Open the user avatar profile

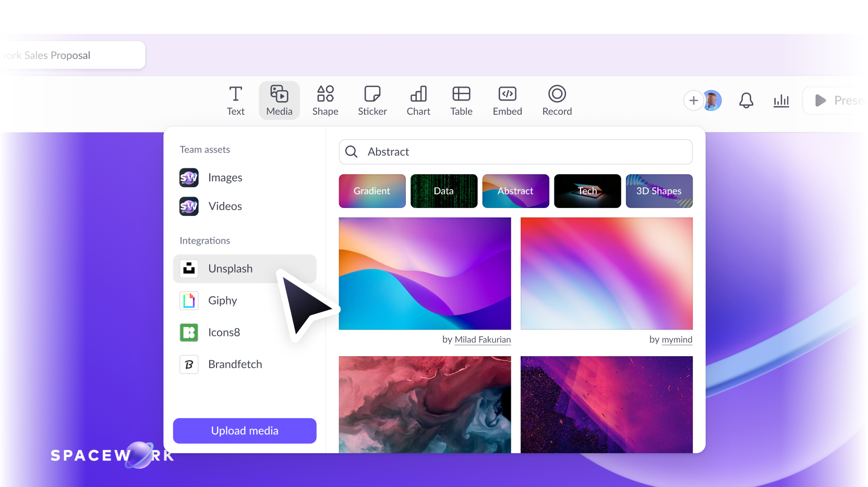[x=712, y=101]
